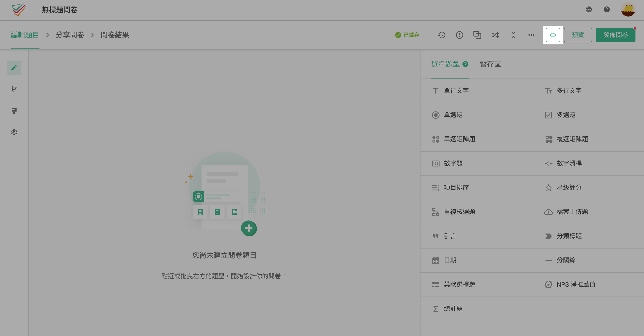Switch to the 暫存區 tab

tap(490, 64)
